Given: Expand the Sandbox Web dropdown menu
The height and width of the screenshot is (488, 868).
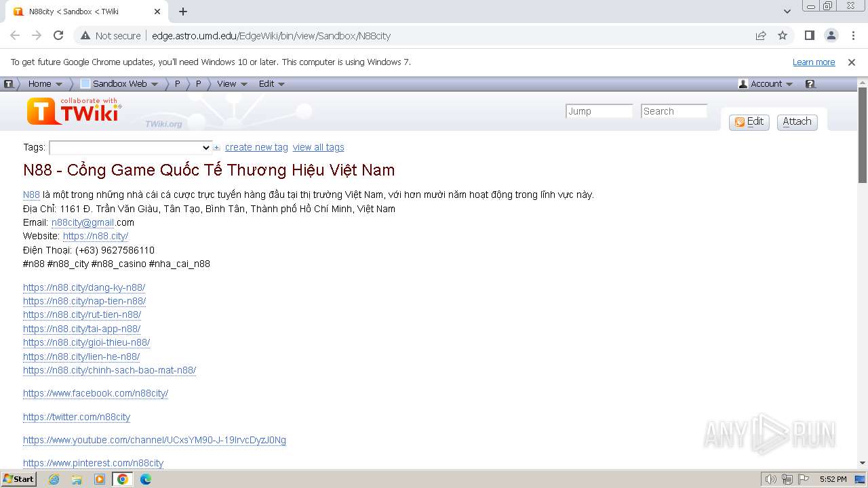Looking at the screenshot, I should pyautogui.click(x=119, y=84).
